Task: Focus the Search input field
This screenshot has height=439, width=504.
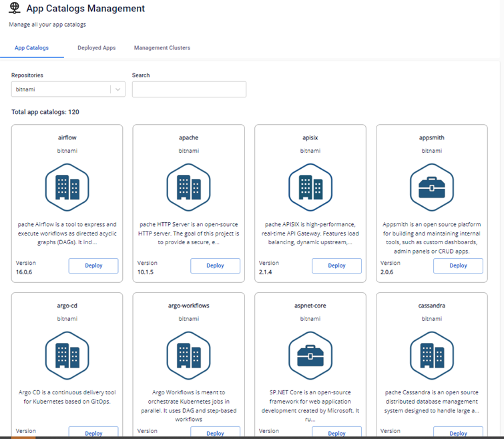Action: pos(189,89)
